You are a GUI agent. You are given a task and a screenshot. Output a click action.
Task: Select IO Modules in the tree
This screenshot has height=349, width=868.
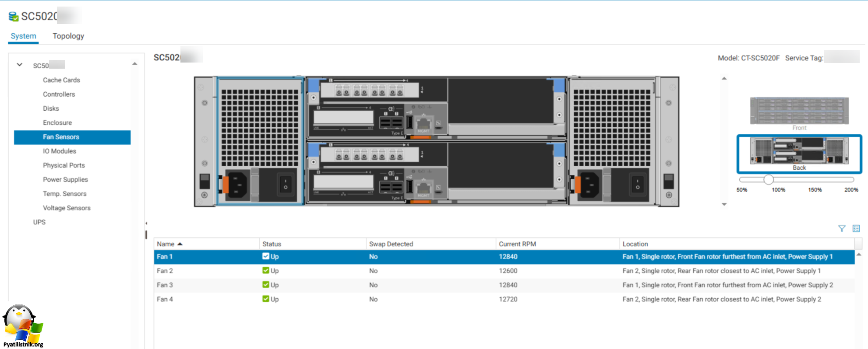[60, 151]
